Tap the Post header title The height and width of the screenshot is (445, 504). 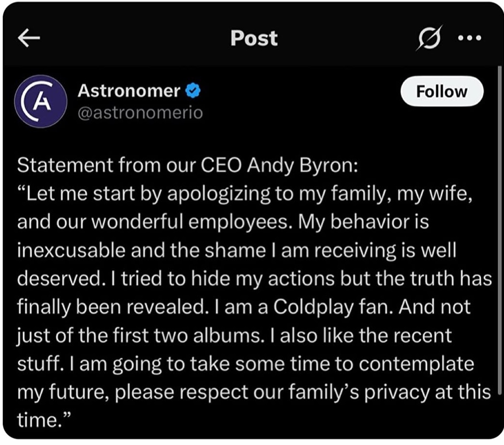coord(254,39)
